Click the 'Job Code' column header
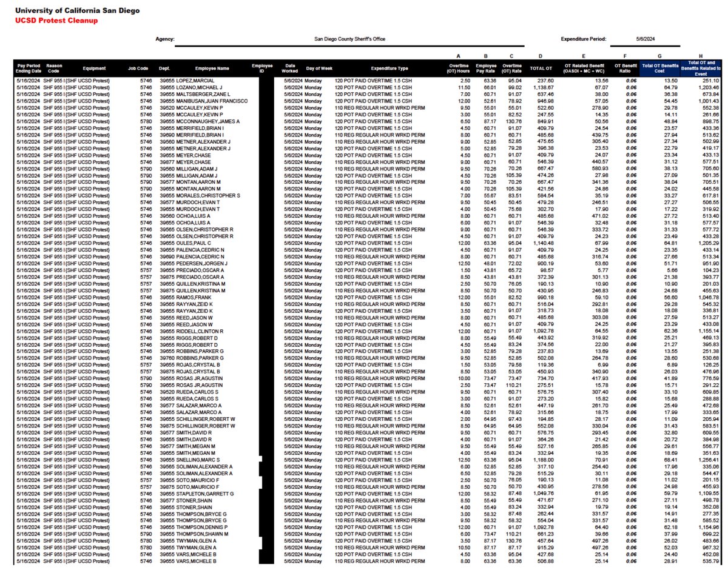Image resolution: width=728 pixels, height=570 pixels. (140, 69)
